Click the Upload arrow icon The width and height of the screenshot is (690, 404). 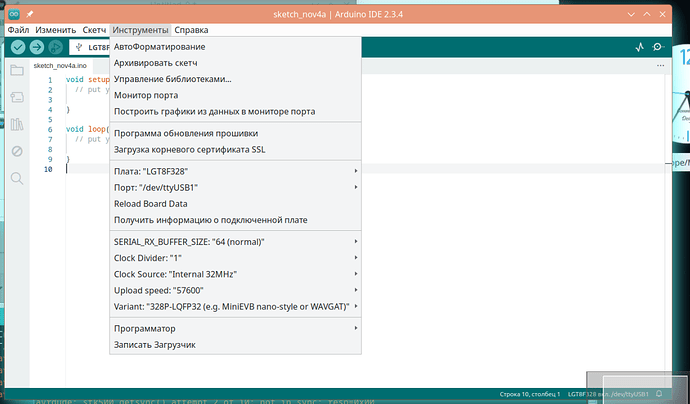[36, 47]
